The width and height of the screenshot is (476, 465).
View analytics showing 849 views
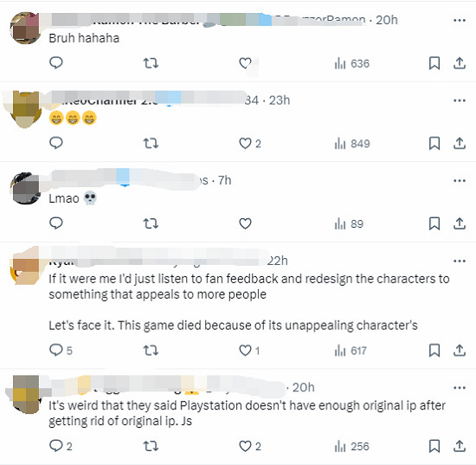(352, 144)
